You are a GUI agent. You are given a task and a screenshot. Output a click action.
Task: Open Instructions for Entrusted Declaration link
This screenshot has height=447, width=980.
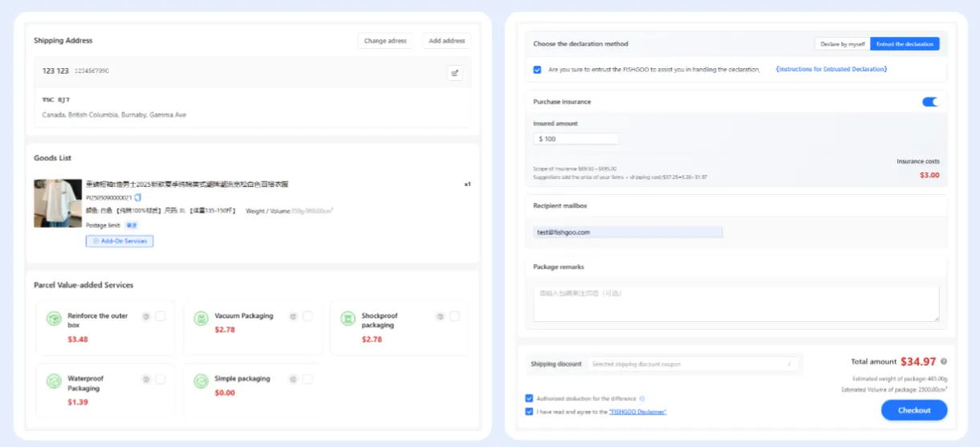tap(832, 70)
